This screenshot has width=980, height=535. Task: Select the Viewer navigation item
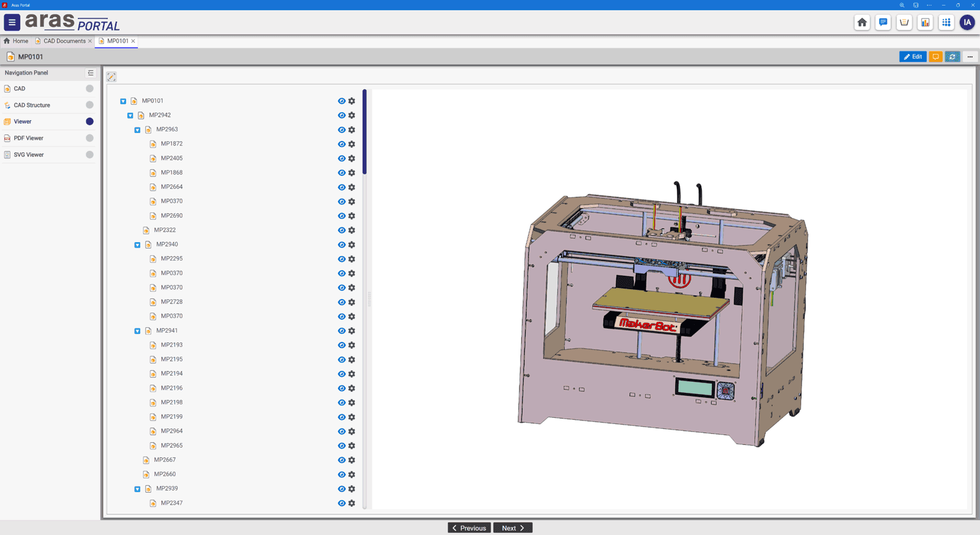tap(49, 121)
